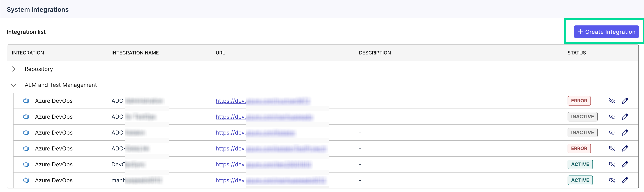Click the unlink icon in topmost ERROR row
Image resolution: width=644 pixels, height=192 pixels.
pos(612,101)
